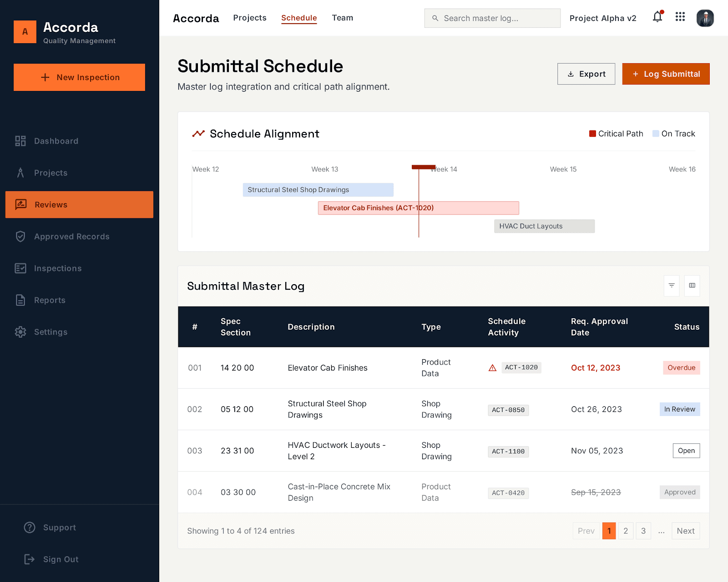The height and width of the screenshot is (582, 728).
Task: Click the Prev pagination button
Action: click(x=586, y=531)
